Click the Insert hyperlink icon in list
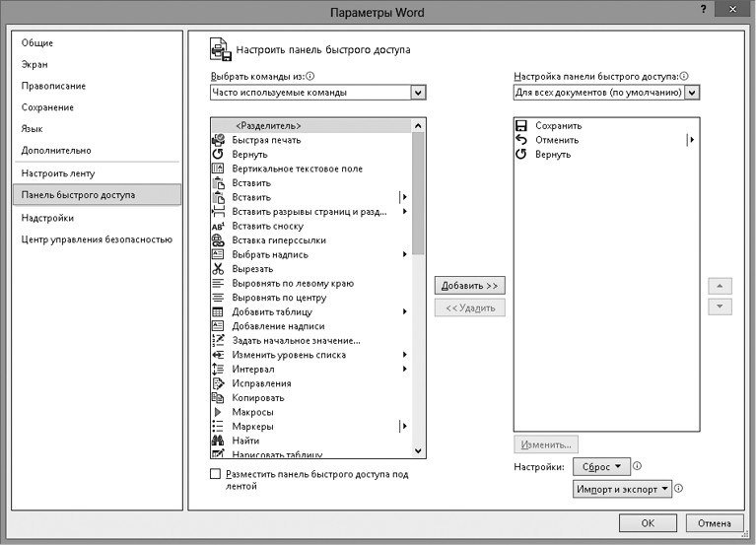Screen dimensions: 756x545 click(218, 240)
